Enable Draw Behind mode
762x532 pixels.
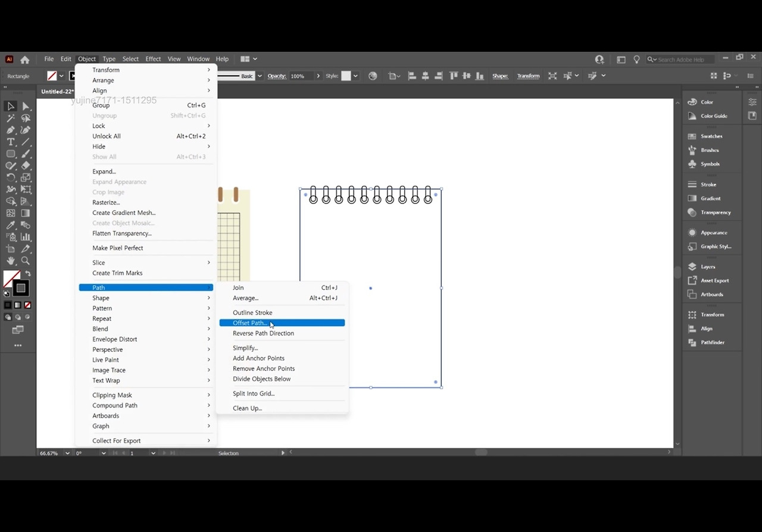(17, 317)
